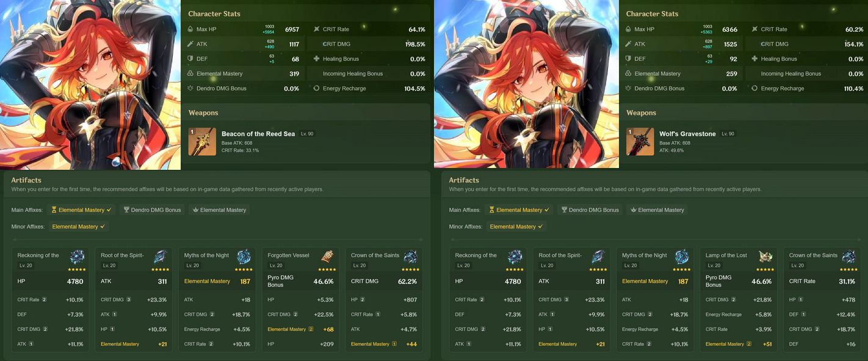Uncheck hourglass Elemental Mastery main affix in Wolf's Gravestone build
This screenshot has width=868, height=361.
[519, 210]
